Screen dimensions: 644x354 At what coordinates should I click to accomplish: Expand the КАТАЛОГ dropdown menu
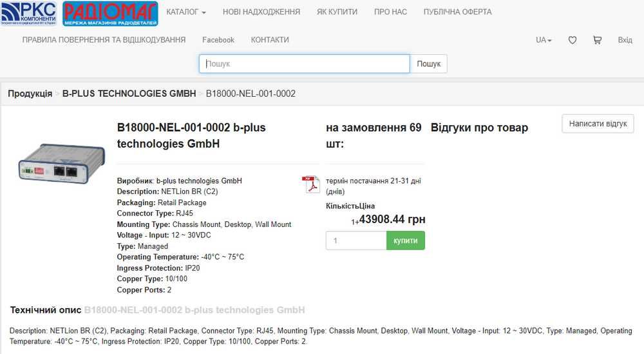click(x=186, y=12)
